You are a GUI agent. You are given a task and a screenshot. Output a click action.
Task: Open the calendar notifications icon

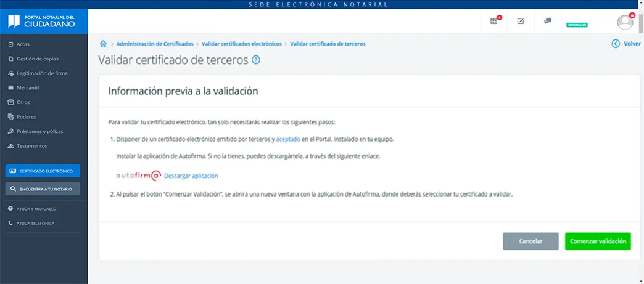[x=493, y=21]
